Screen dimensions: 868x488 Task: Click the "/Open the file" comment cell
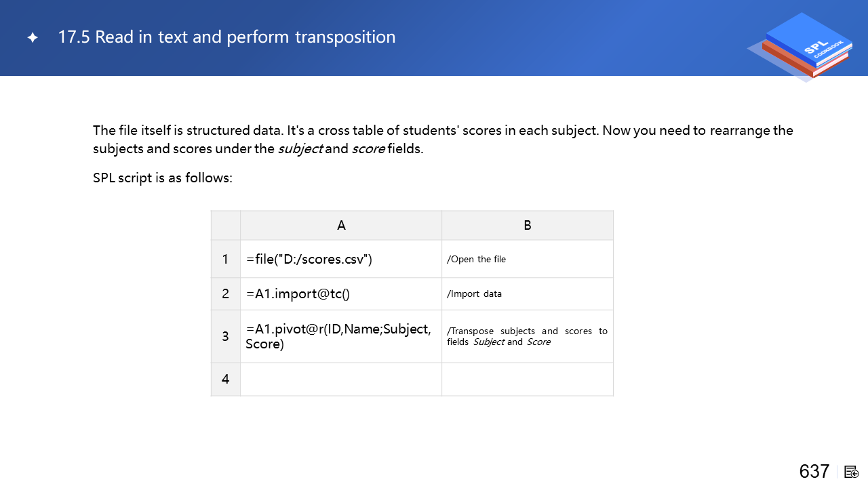(528, 259)
